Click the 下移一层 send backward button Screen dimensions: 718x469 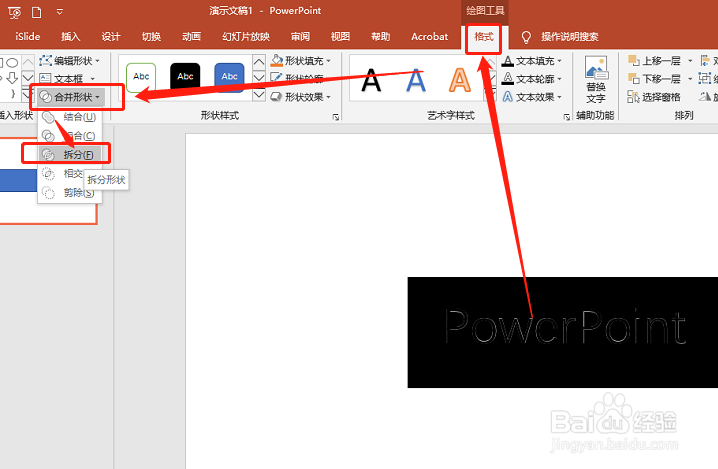[x=654, y=79]
